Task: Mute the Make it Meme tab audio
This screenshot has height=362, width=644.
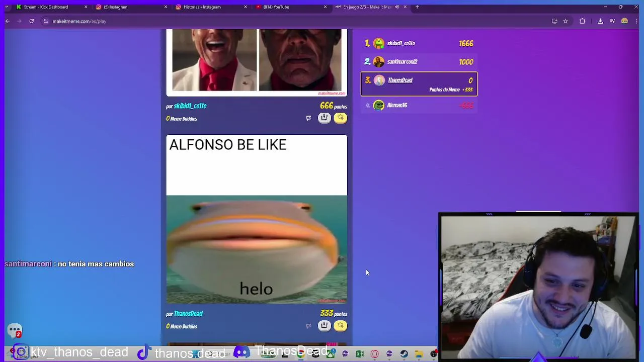Action: pyautogui.click(x=397, y=7)
